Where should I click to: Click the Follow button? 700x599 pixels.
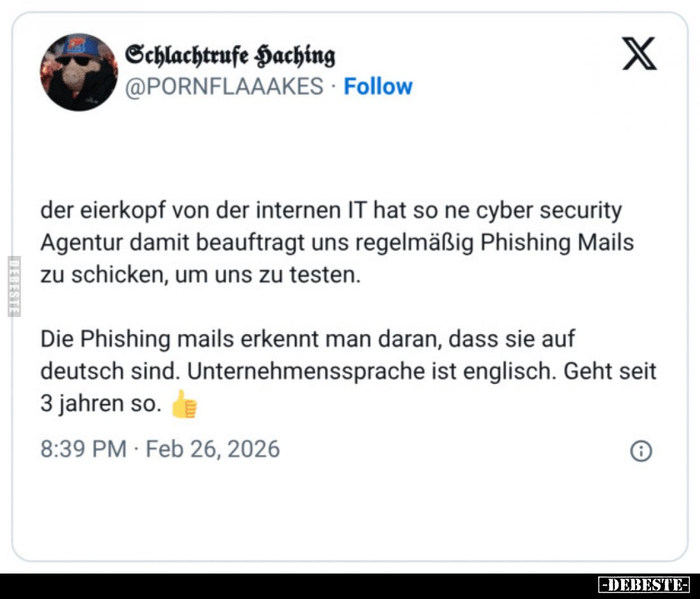coord(379,86)
